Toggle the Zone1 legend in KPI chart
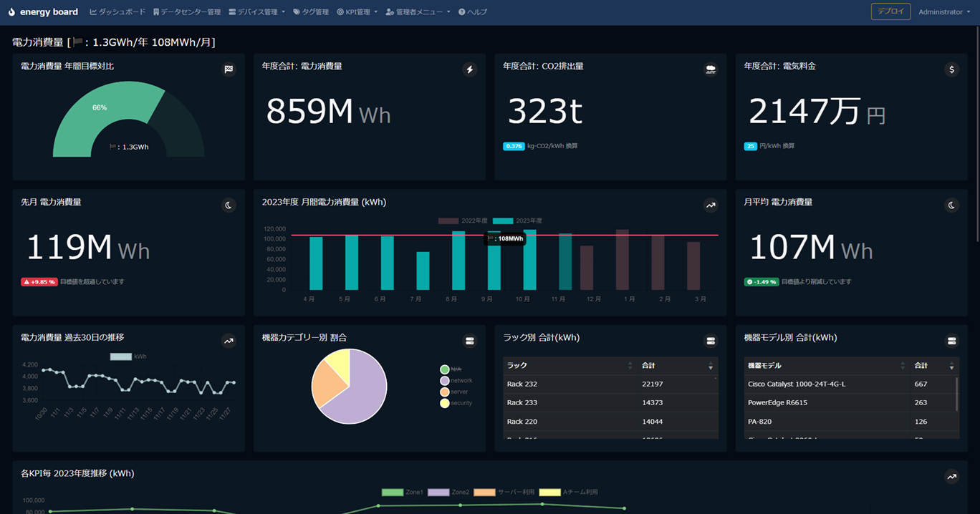980x514 pixels. click(x=403, y=493)
